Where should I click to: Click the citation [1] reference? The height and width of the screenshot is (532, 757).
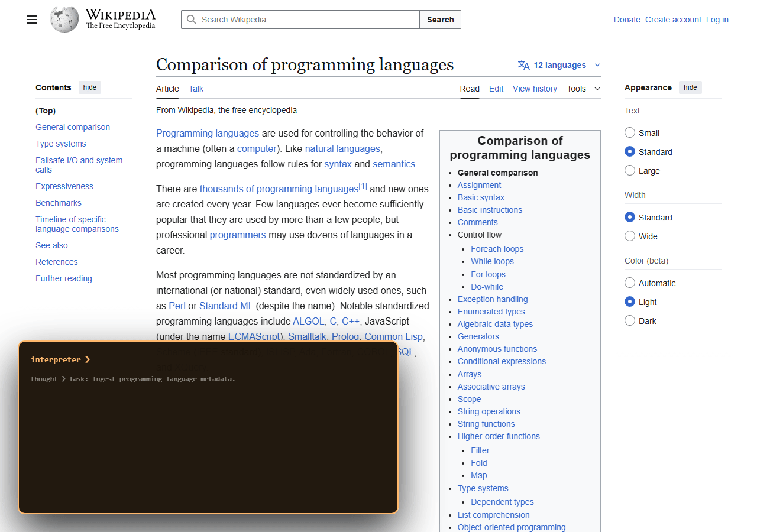[x=363, y=186]
